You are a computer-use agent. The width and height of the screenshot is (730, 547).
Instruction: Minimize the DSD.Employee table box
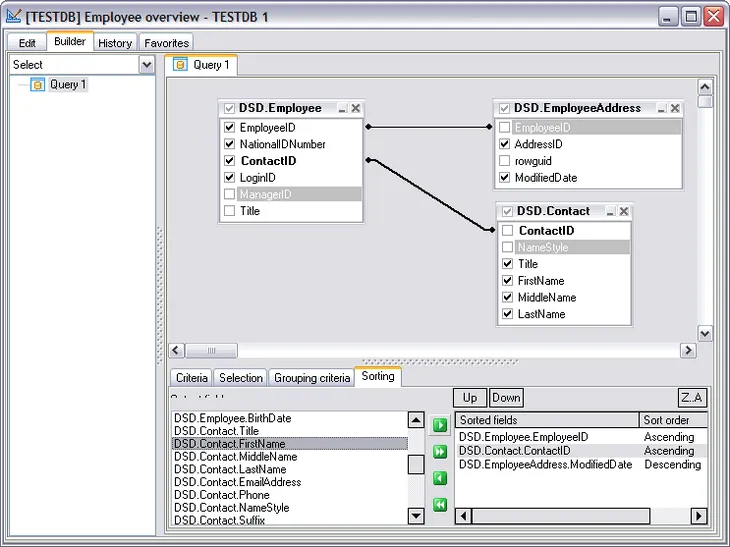[342, 108]
